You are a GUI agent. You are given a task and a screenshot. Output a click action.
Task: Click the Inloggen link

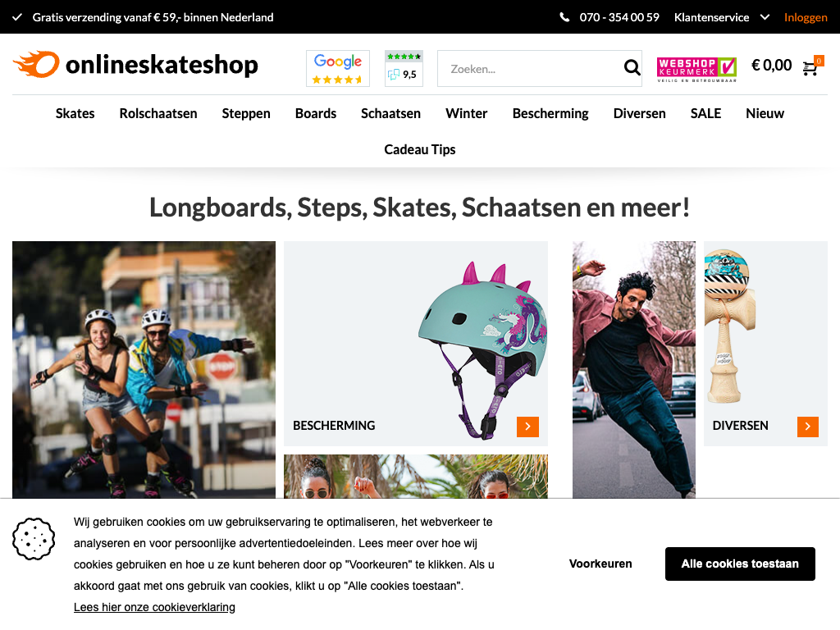click(806, 17)
